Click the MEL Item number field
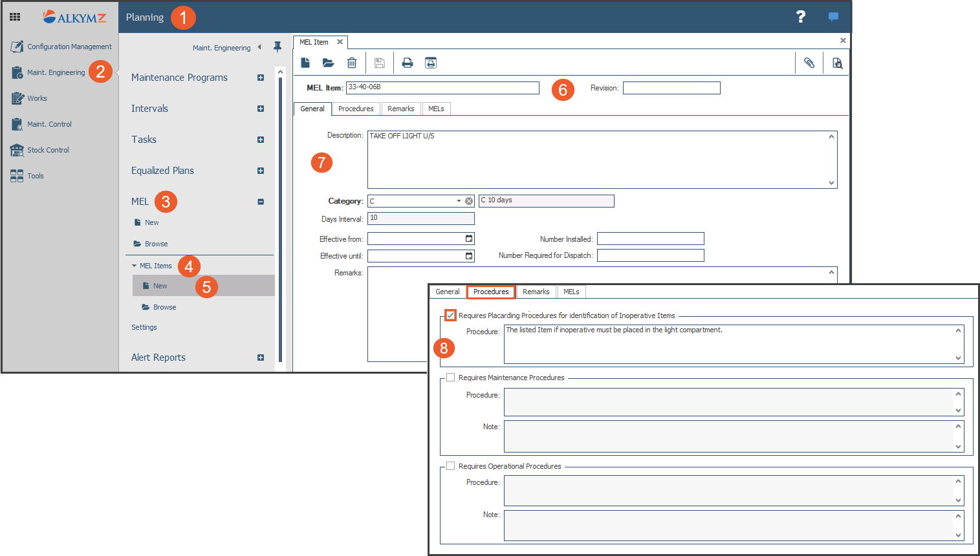Viewport: 980px width, 556px height. [442, 88]
